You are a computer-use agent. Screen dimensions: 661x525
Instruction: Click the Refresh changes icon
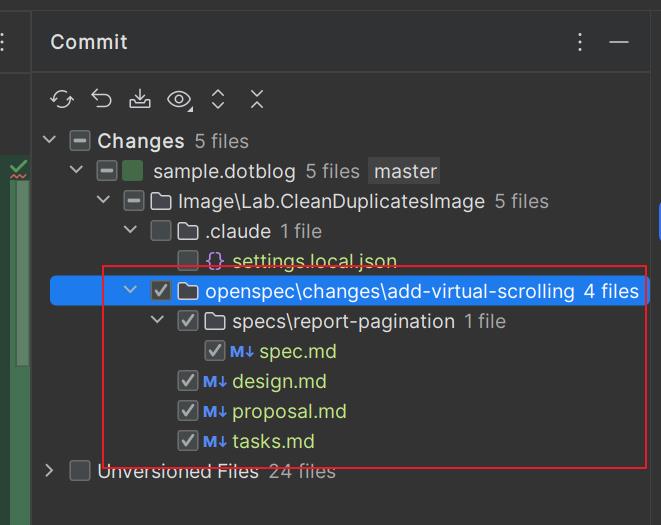tap(62, 99)
